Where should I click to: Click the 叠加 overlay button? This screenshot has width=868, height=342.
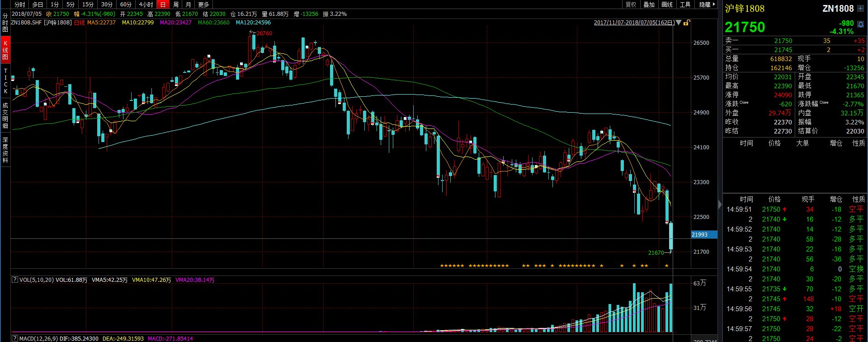649,5
